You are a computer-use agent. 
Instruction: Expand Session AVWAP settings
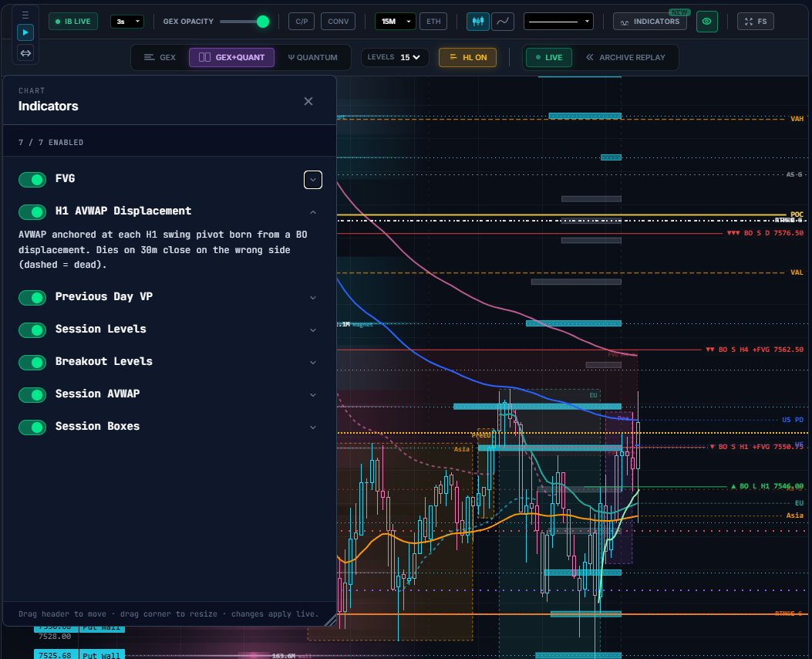[x=313, y=395]
